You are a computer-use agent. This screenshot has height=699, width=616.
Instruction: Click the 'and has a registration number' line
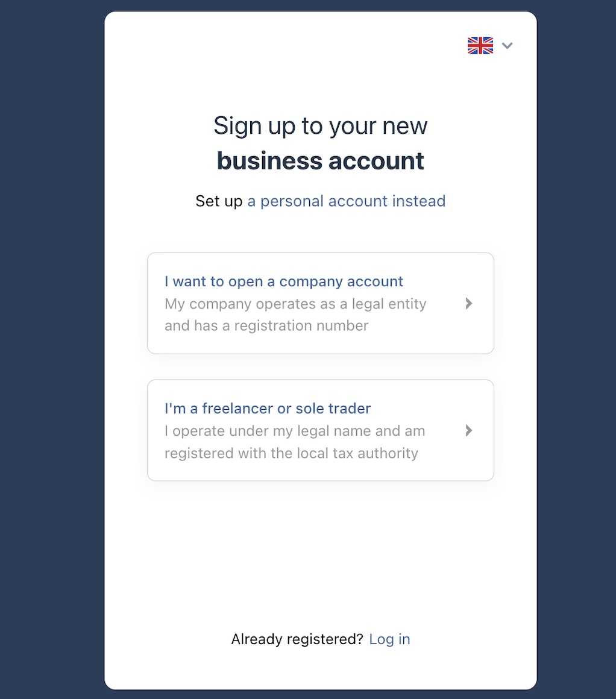[x=266, y=325]
